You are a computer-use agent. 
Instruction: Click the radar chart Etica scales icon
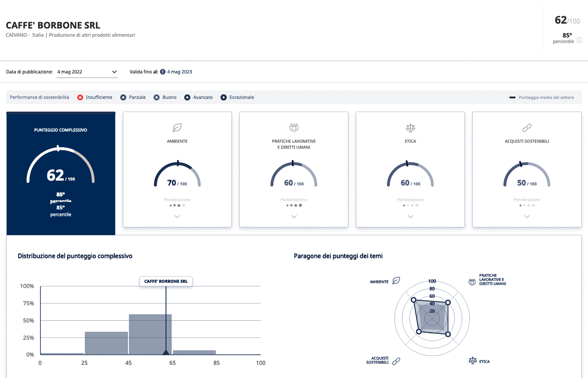click(472, 360)
